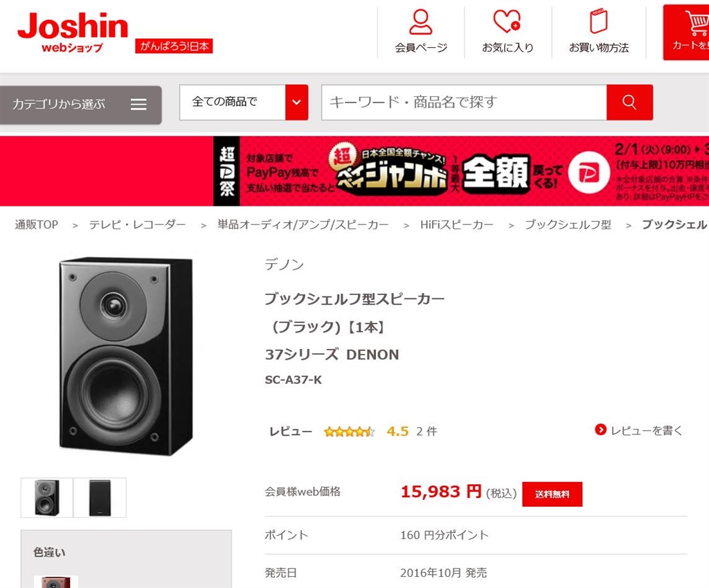
Task: Open the お気に入り heart icon
Action: tap(507, 21)
